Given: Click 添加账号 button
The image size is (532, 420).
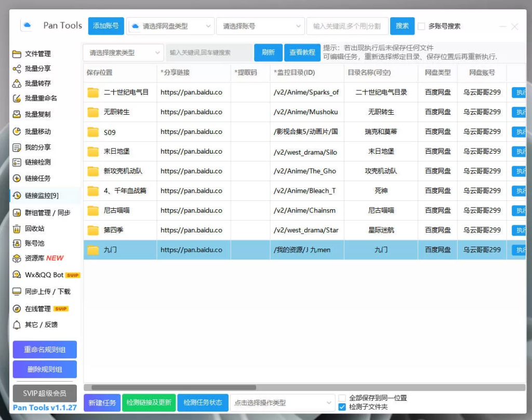Looking at the screenshot, I should (x=106, y=26).
